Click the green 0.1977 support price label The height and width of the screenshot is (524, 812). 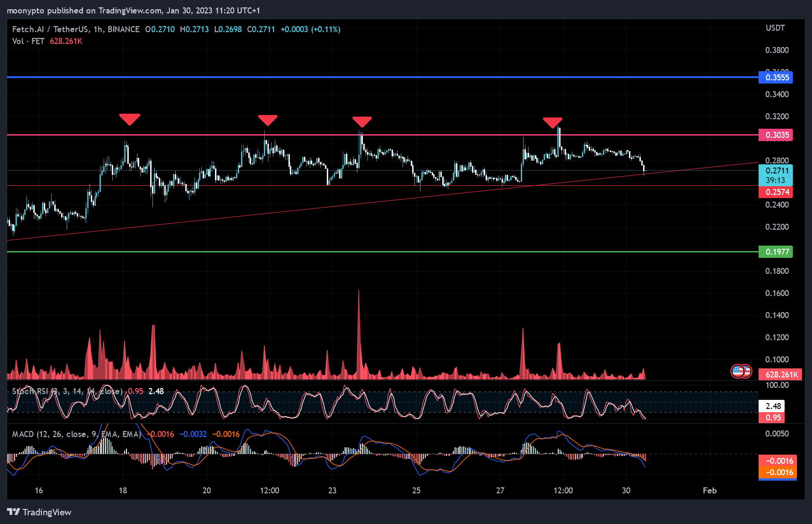pos(775,252)
